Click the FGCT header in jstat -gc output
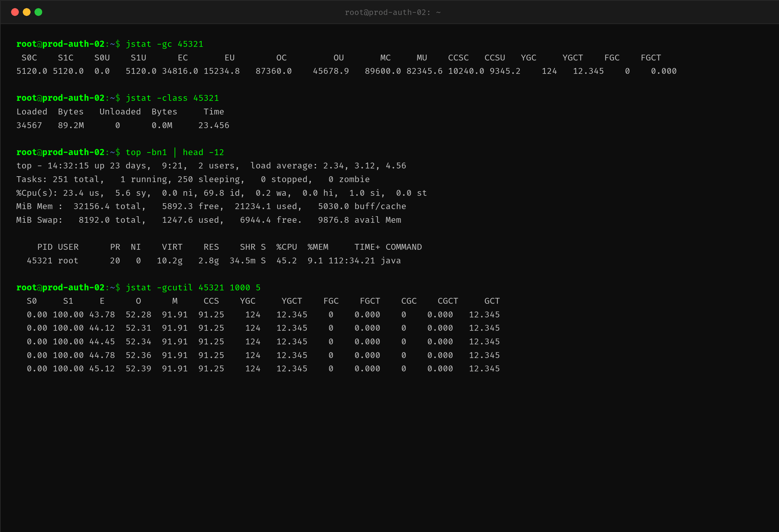Image resolution: width=779 pixels, height=532 pixels. [651, 58]
